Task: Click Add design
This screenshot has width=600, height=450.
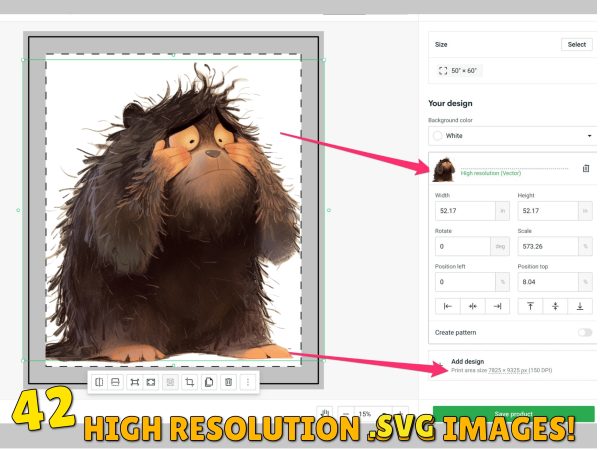Action: 467,361
